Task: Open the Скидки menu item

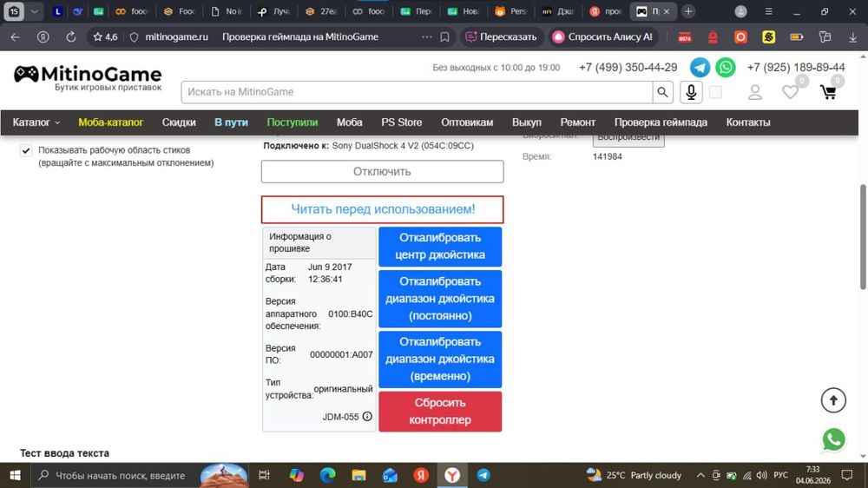Action: coord(179,122)
